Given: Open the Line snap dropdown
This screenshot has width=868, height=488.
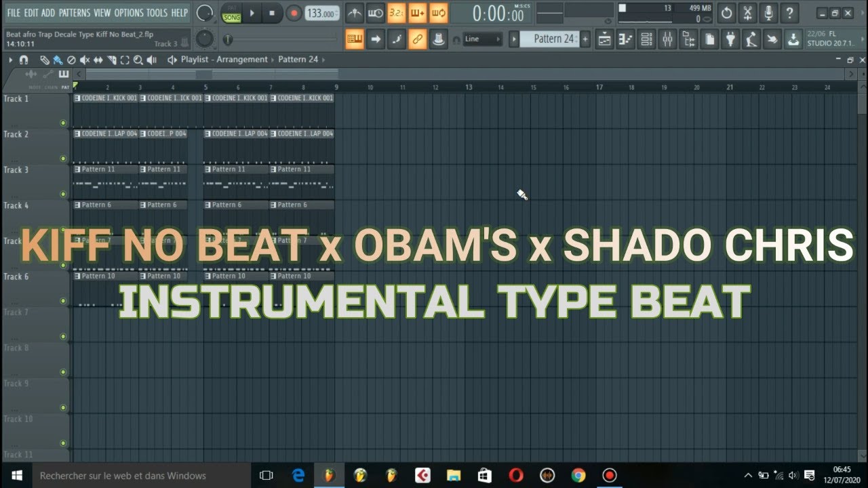Looking at the screenshot, I should 482,39.
